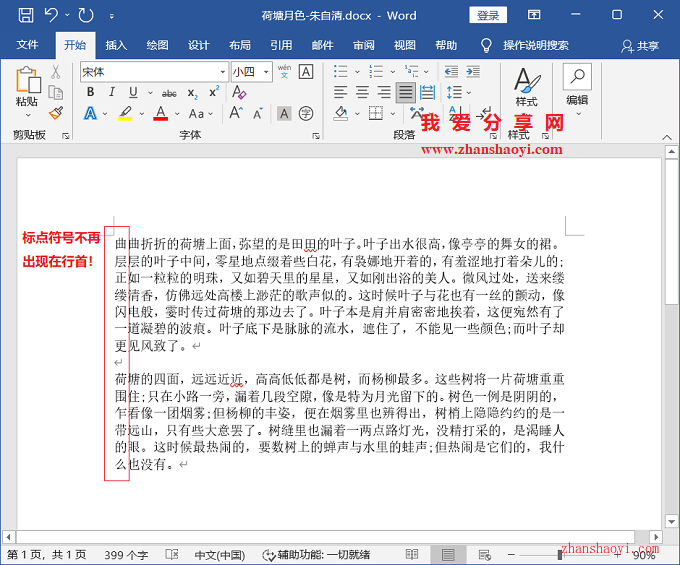This screenshot has height=565, width=680.
Task: Switch to 视图 (View) tab
Action: (405, 45)
